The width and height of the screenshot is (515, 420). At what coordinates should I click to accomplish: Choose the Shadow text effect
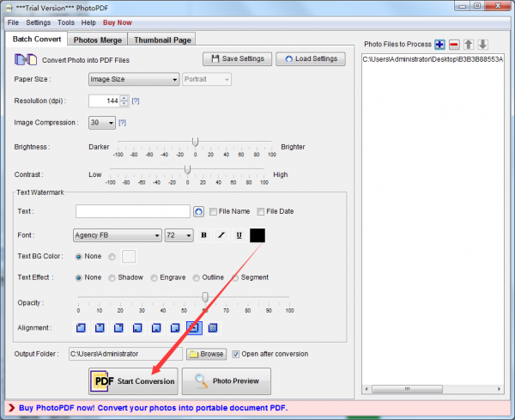112,277
